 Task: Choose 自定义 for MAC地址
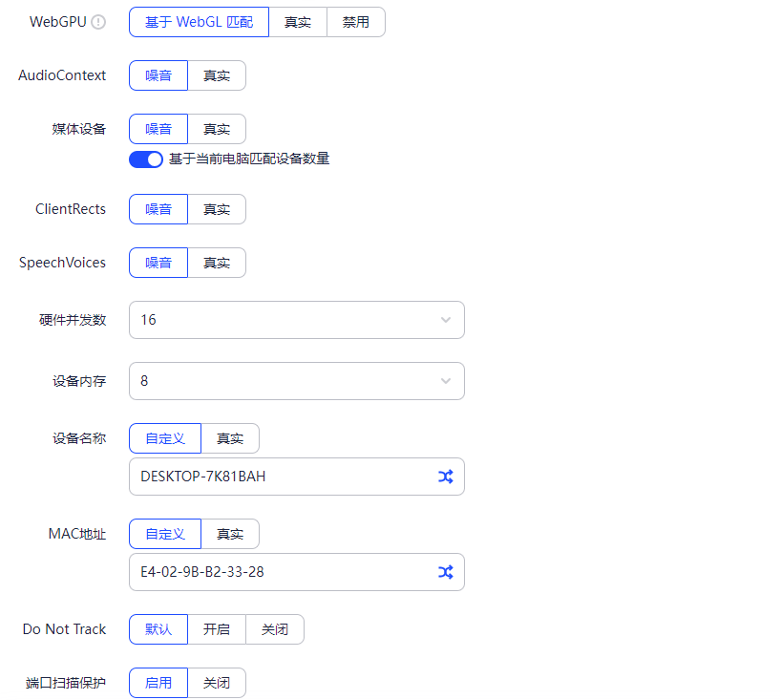pos(165,534)
